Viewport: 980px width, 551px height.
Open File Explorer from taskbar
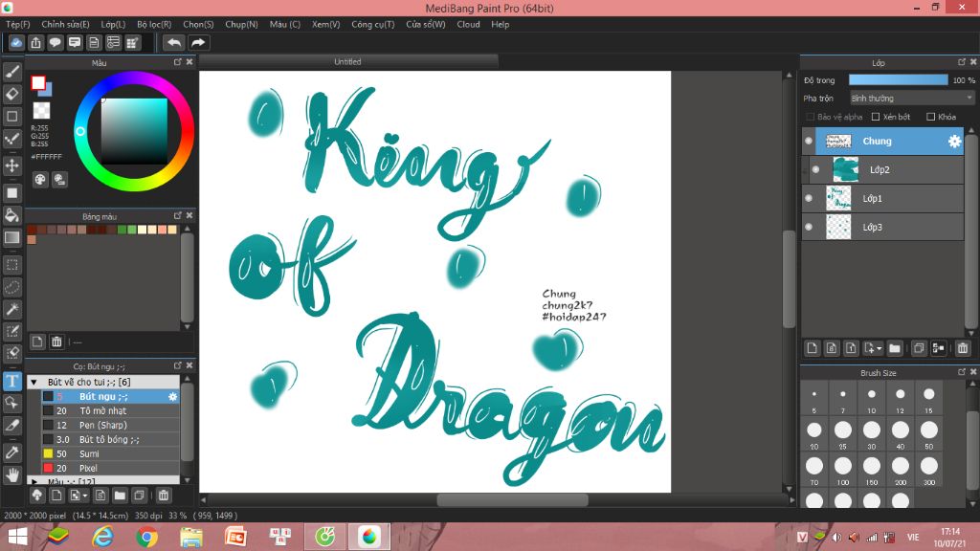(191, 537)
